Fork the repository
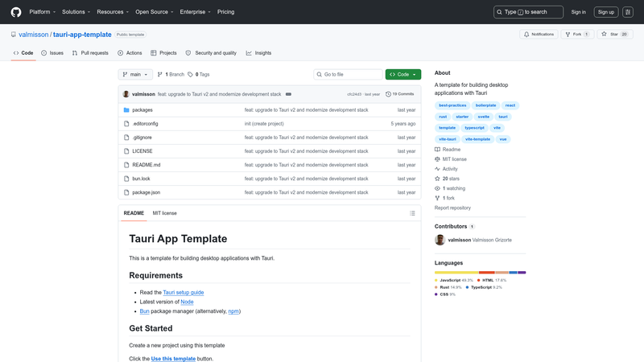The image size is (644, 362). pyautogui.click(x=577, y=35)
